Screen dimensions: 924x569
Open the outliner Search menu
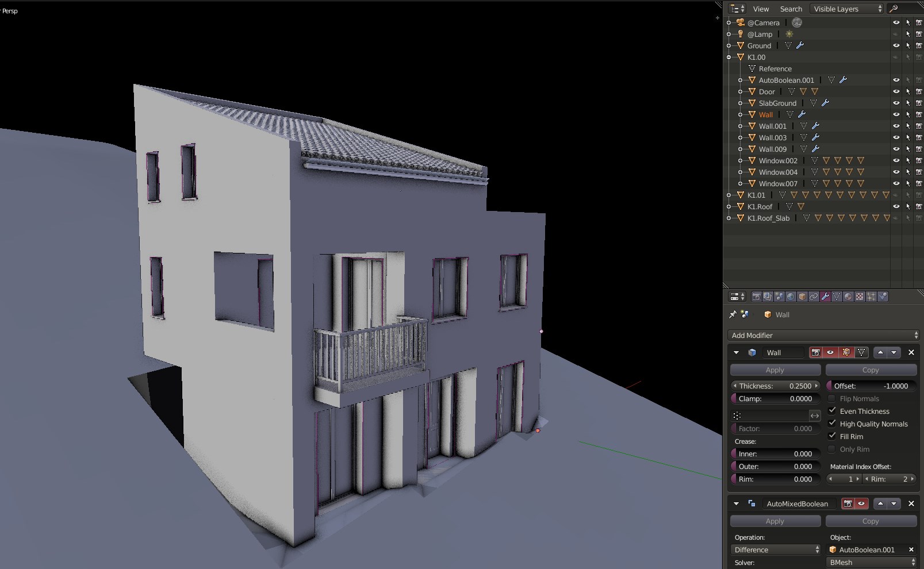tap(791, 9)
